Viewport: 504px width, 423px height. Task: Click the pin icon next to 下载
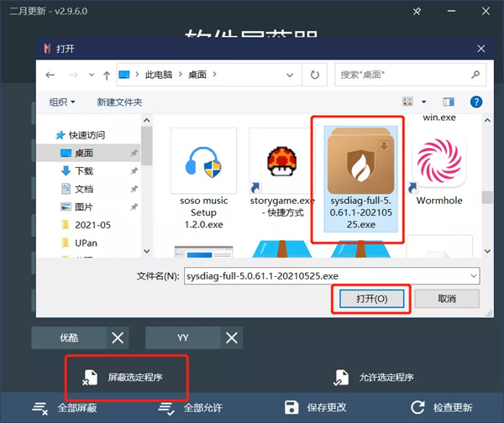[x=134, y=171]
